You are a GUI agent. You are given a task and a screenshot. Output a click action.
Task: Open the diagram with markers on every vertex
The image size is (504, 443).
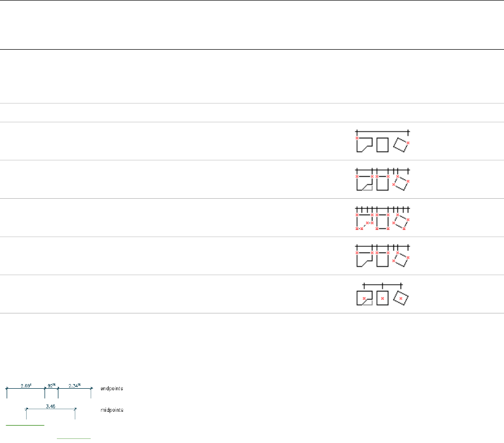point(383,218)
